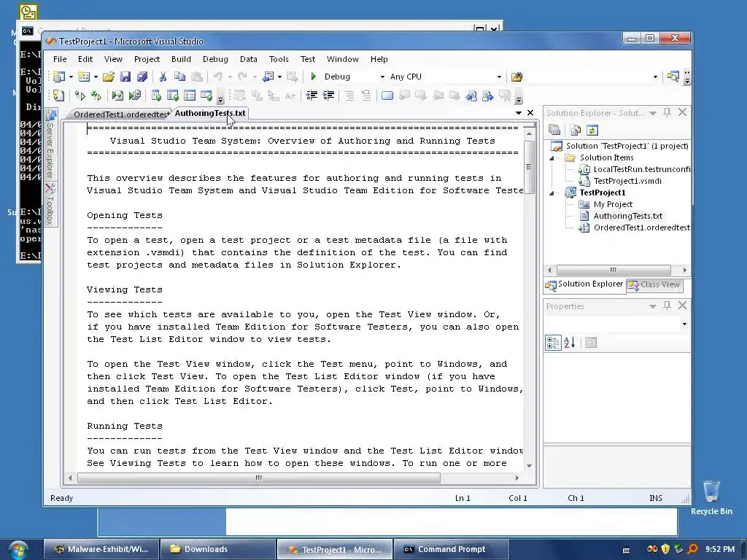The image size is (747, 560).
Task: Open Properties panel object selector dropdown
Action: click(684, 324)
